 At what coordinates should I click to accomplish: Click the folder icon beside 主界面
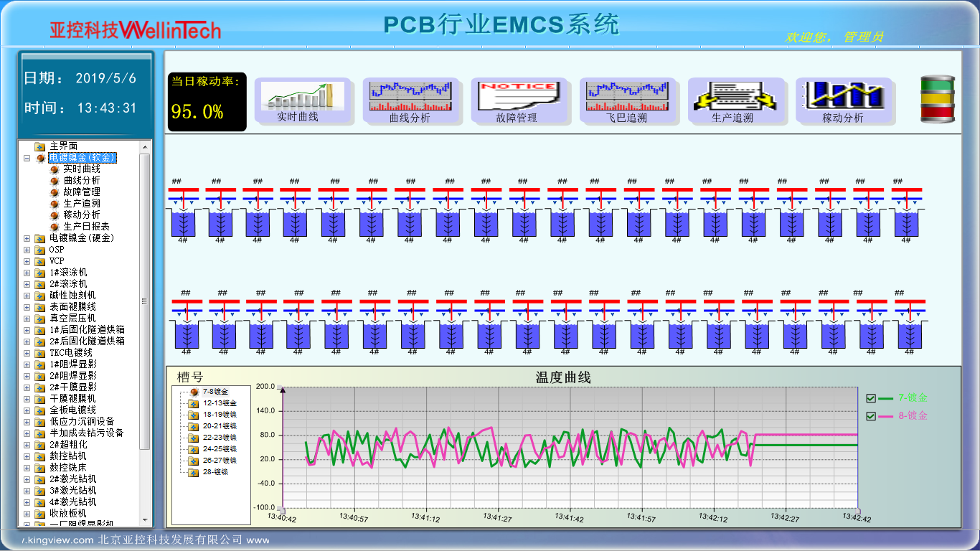[x=40, y=146]
